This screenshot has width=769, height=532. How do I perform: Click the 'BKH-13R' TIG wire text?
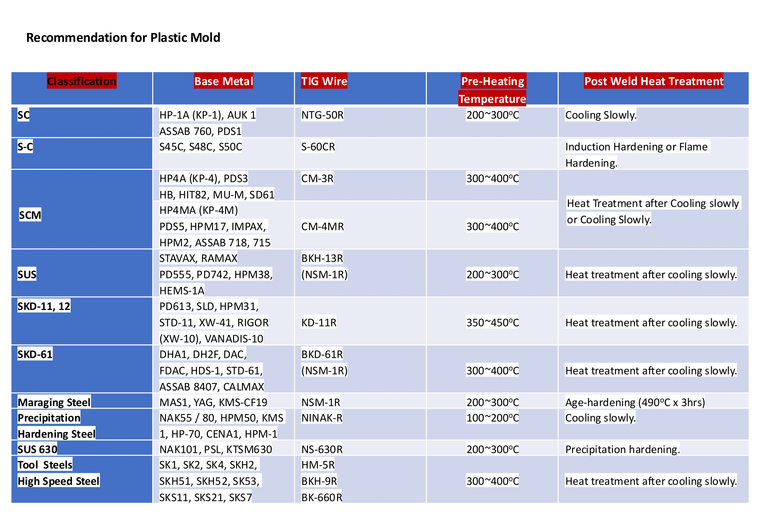[322, 258]
